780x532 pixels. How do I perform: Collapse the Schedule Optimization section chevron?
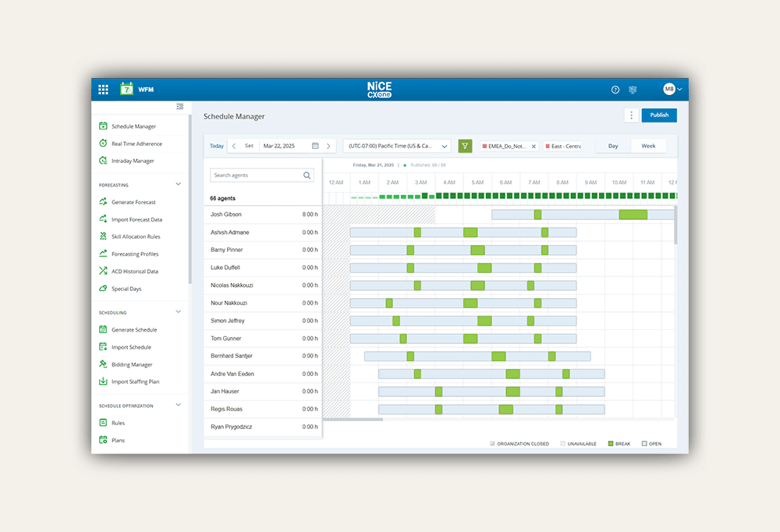pyautogui.click(x=178, y=405)
